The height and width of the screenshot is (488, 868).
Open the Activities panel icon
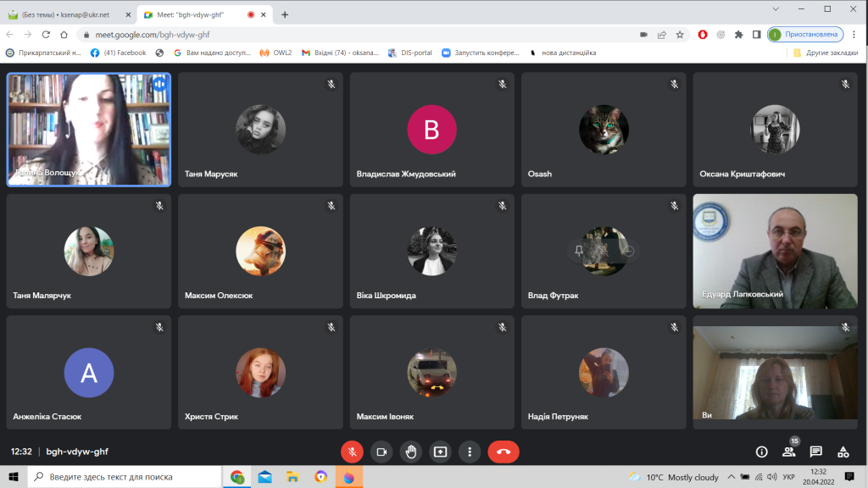click(x=843, y=452)
